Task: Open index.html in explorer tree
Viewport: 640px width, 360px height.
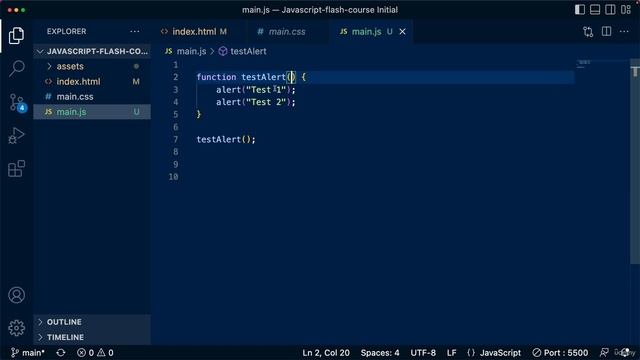Action: 92,81
